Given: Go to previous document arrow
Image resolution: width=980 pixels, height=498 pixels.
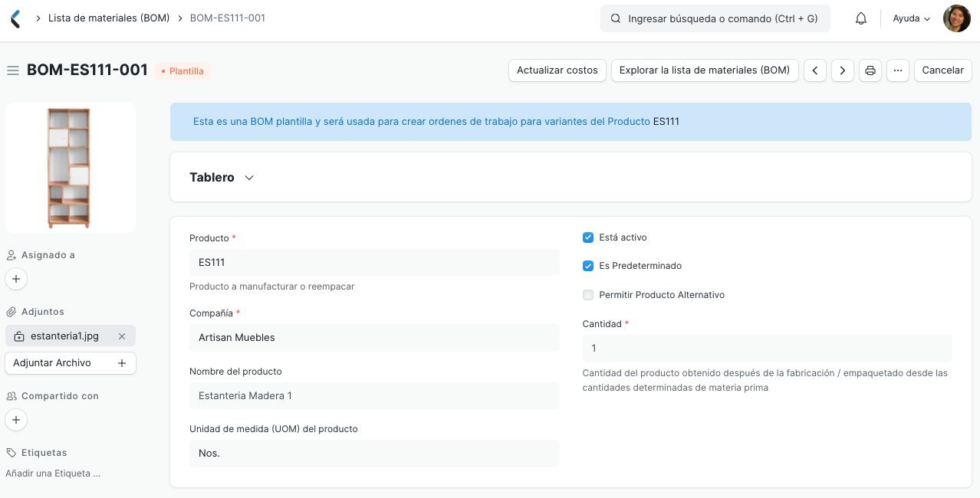Looking at the screenshot, I should [x=815, y=70].
